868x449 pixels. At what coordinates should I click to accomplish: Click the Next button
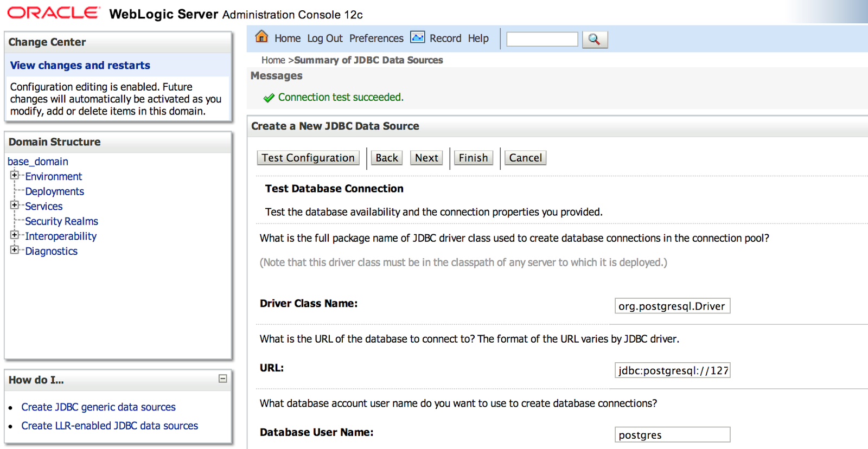(426, 158)
